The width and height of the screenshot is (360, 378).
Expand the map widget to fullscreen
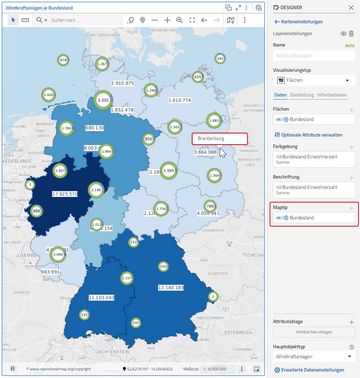pos(238,7)
